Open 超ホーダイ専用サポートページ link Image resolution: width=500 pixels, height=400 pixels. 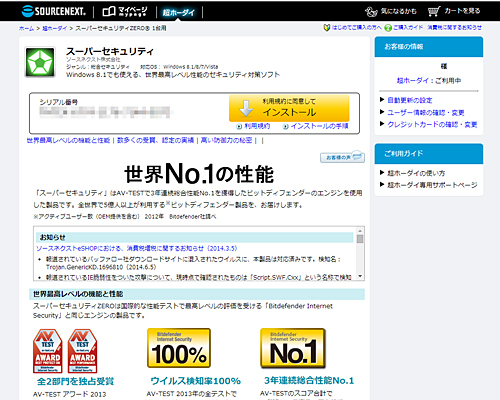coord(432,185)
